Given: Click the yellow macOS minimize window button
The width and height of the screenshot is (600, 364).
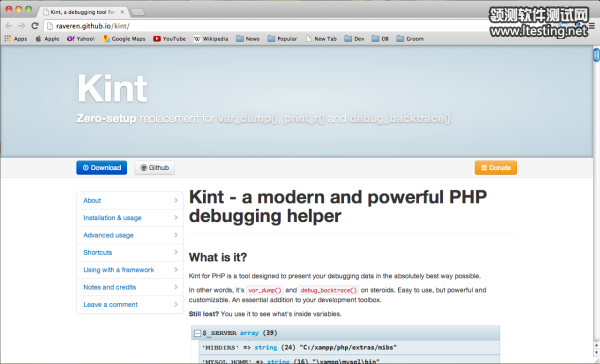Looking at the screenshot, I should [18, 9].
